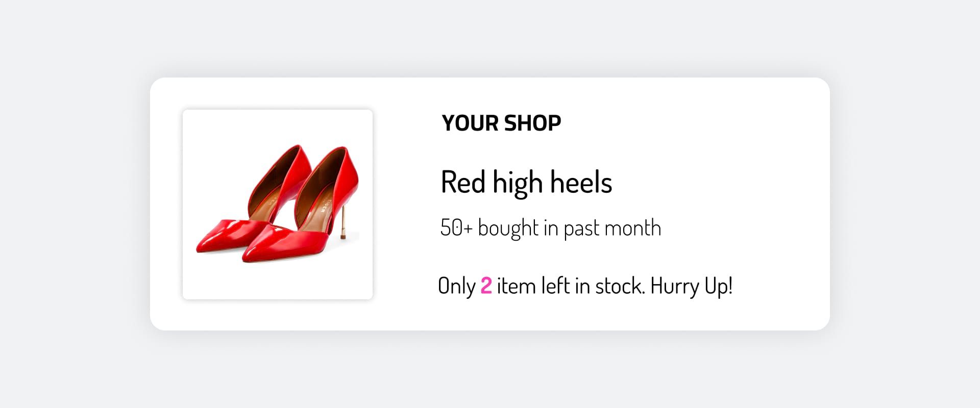Click the word Only in stock notice
This screenshot has height=408, width=980.
click(456, 286)
